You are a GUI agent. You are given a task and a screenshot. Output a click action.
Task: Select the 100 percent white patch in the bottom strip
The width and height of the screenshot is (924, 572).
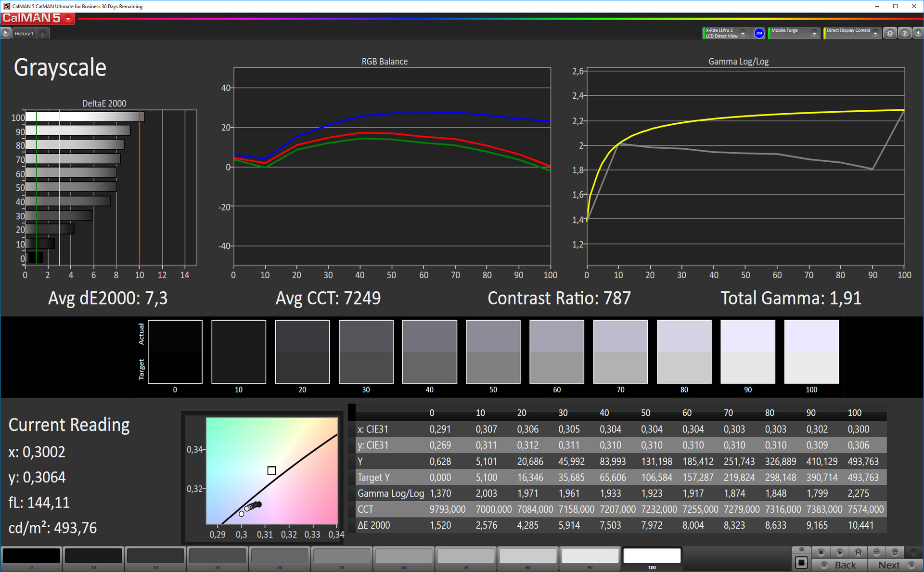652,556
